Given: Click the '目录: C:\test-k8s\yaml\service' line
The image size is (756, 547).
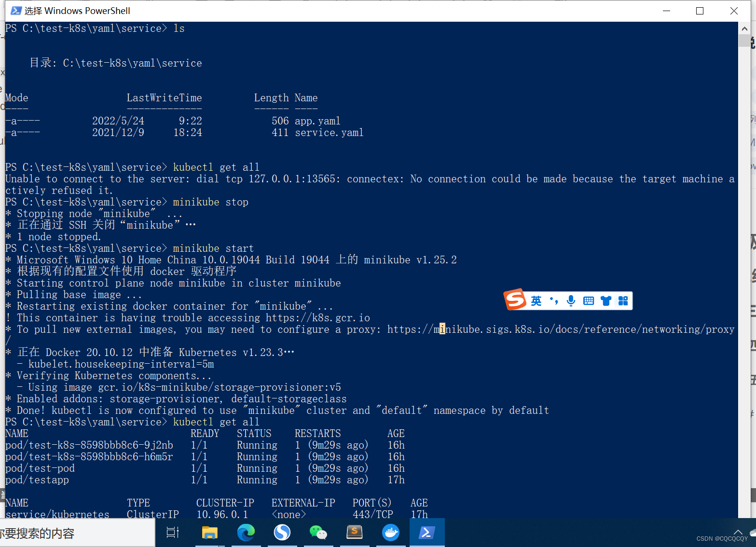Looking at the screenshot, I should click(x=116, y=63).
